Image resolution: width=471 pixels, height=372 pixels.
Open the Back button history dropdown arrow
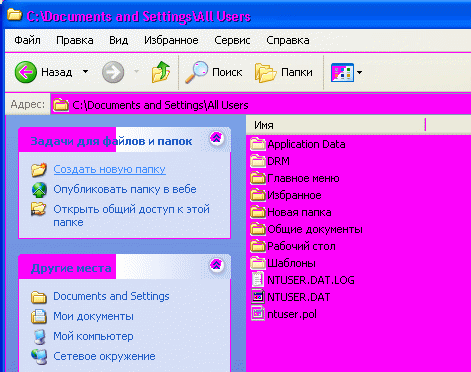[x=86, y=72]
